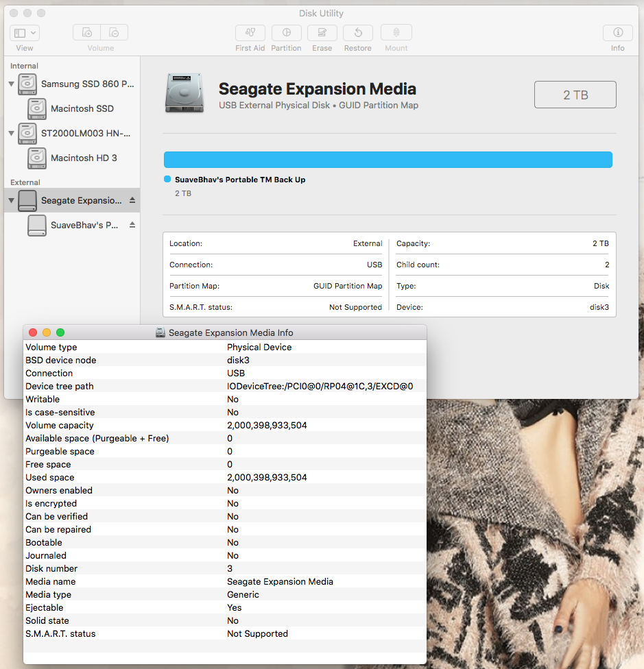Image resolution: width=644 pixels, height=669 pixels.
Task: Click the Internal section header in sidebar
Action: coord(24,66)
